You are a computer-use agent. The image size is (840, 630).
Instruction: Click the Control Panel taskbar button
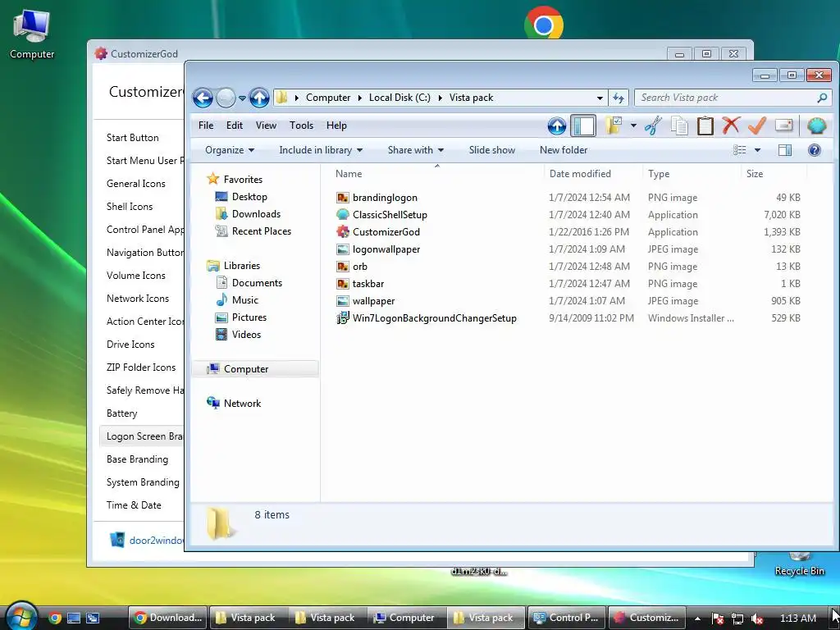pos(566,618)
